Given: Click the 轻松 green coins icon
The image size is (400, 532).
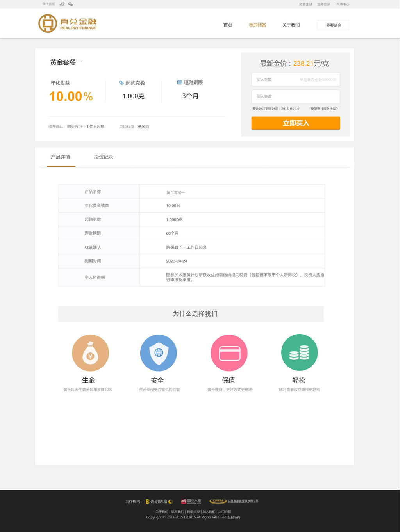Looking at the screenshot, I should point(299,352).
